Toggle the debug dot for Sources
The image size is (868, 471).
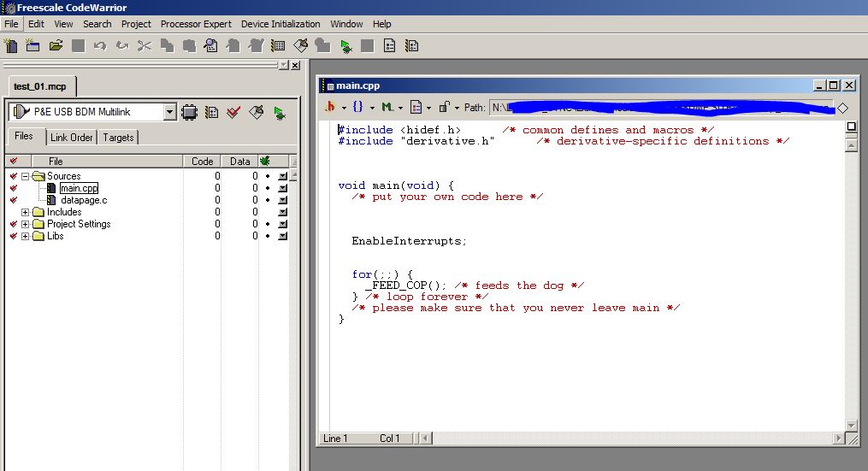[x=268, y=176]
